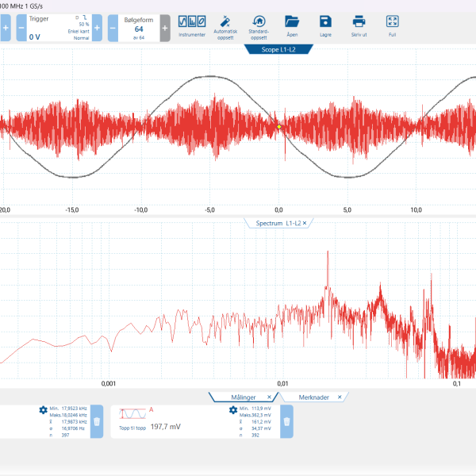This screenshot has height=476, width=476.
Task: Step back one Bølgeform with minus button
Action: point(113,29)
